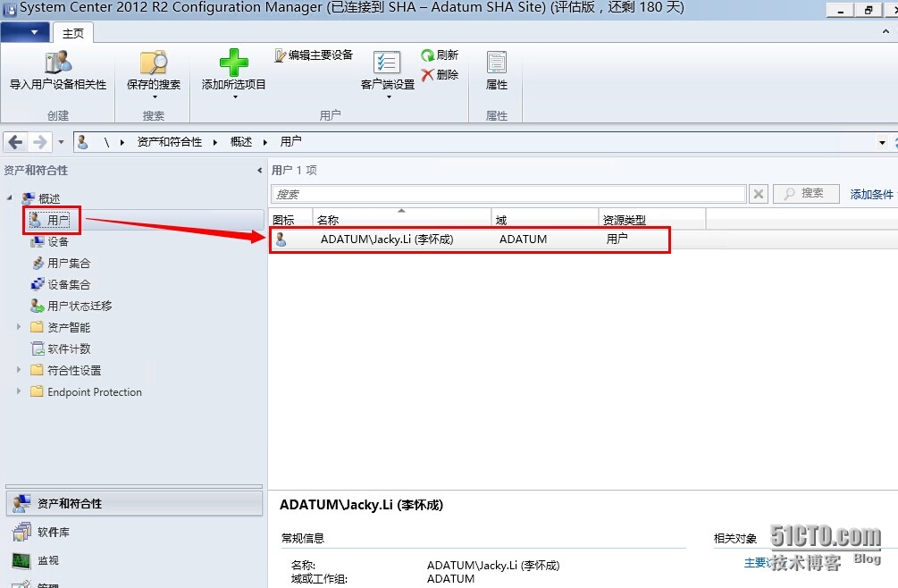Open the 主页 (Home) ribbon tab
The height and width of the screenshot is (588, 898).
72,33
